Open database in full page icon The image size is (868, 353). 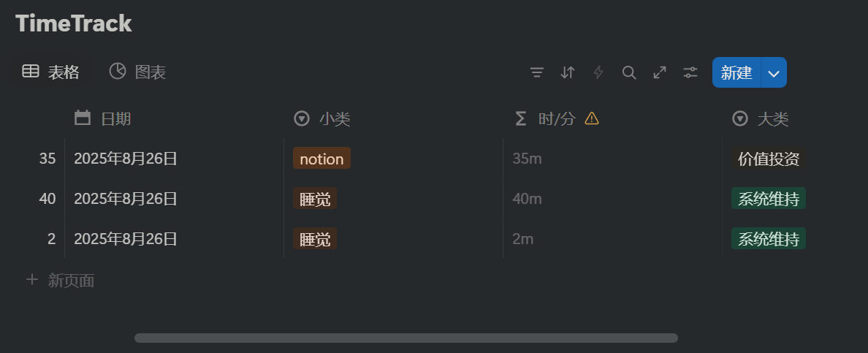660,72
